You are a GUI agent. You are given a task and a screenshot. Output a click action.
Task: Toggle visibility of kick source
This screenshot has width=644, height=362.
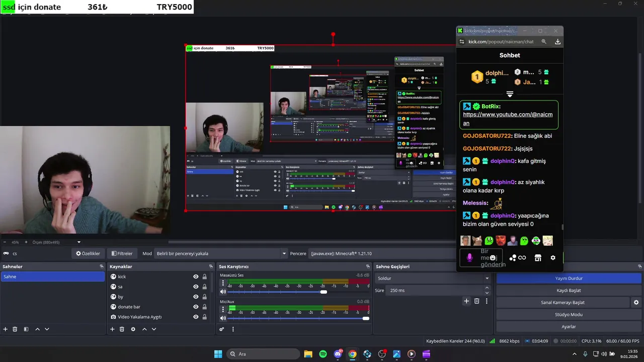point(196,277)
